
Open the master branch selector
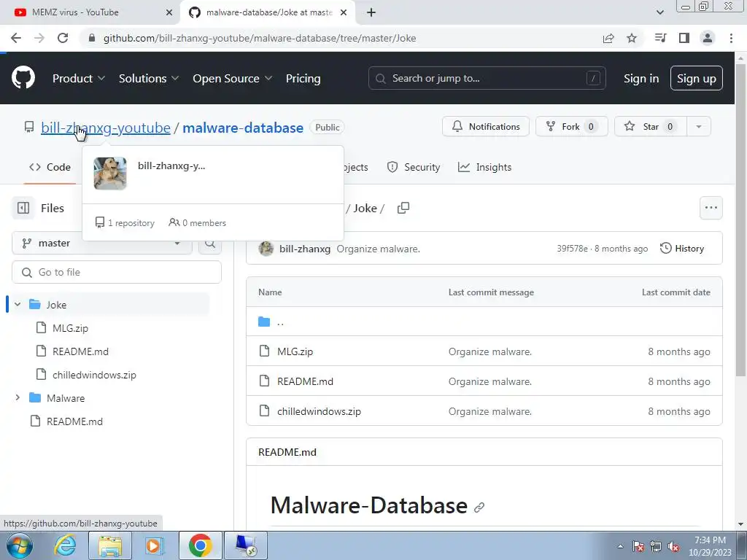(102, 244)
